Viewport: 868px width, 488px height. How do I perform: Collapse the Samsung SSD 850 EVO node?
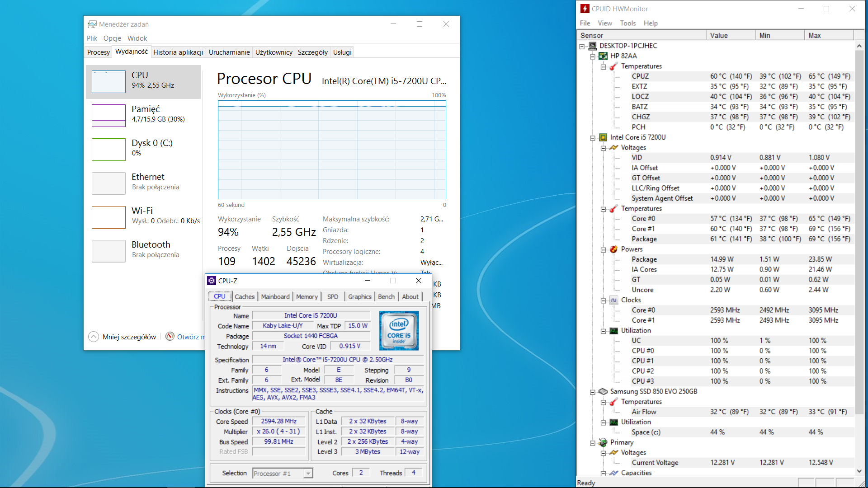(x=593, y=392)
